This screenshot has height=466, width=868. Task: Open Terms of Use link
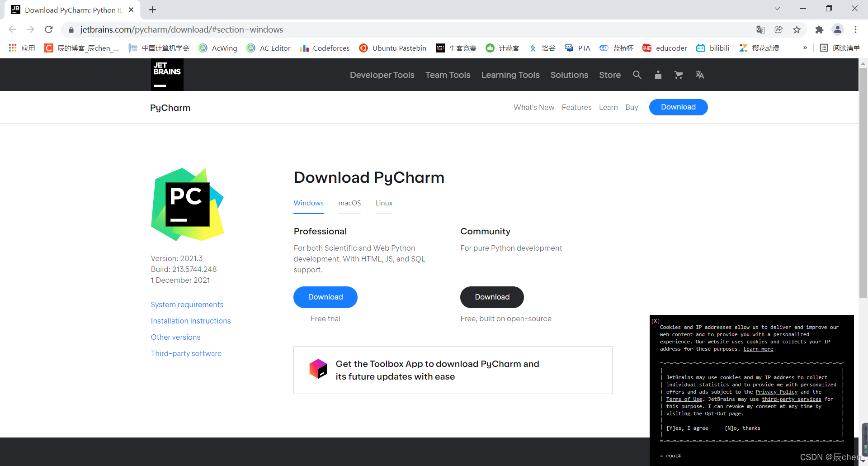(x=684, y=399)
